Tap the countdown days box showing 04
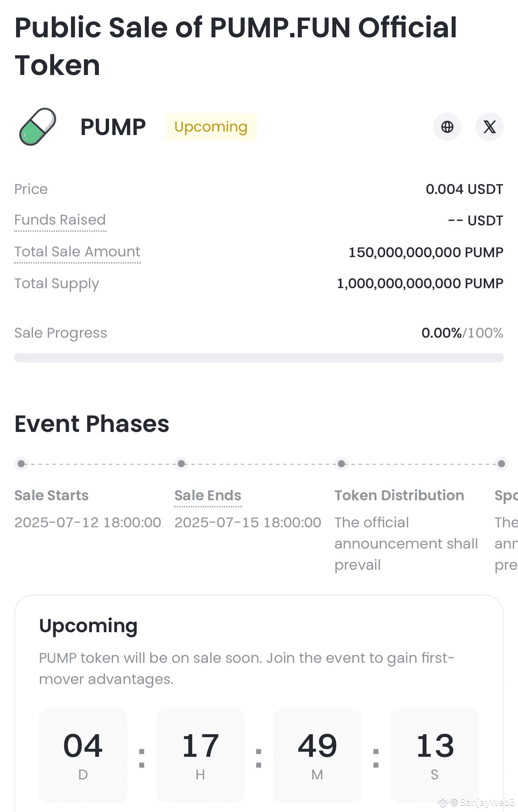This screenshot has height=812, width=518. (83, 755)
